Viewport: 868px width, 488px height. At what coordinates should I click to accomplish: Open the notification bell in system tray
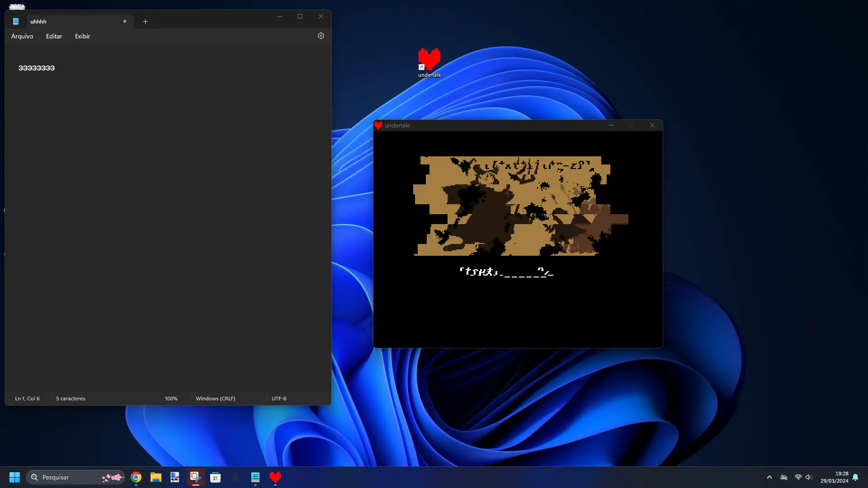pyautogui.click(x=855, y=477)
